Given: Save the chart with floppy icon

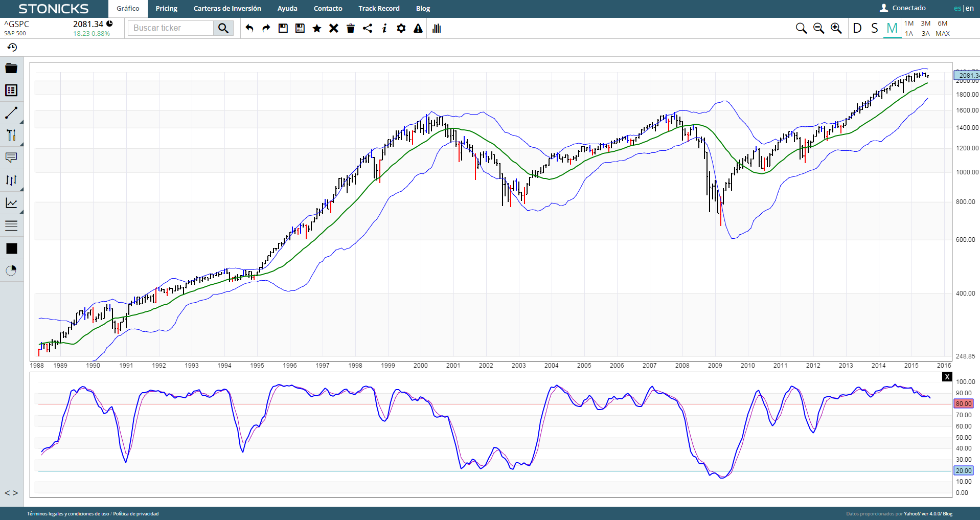Looking at the screenshot, I should (x=283, y=28).
